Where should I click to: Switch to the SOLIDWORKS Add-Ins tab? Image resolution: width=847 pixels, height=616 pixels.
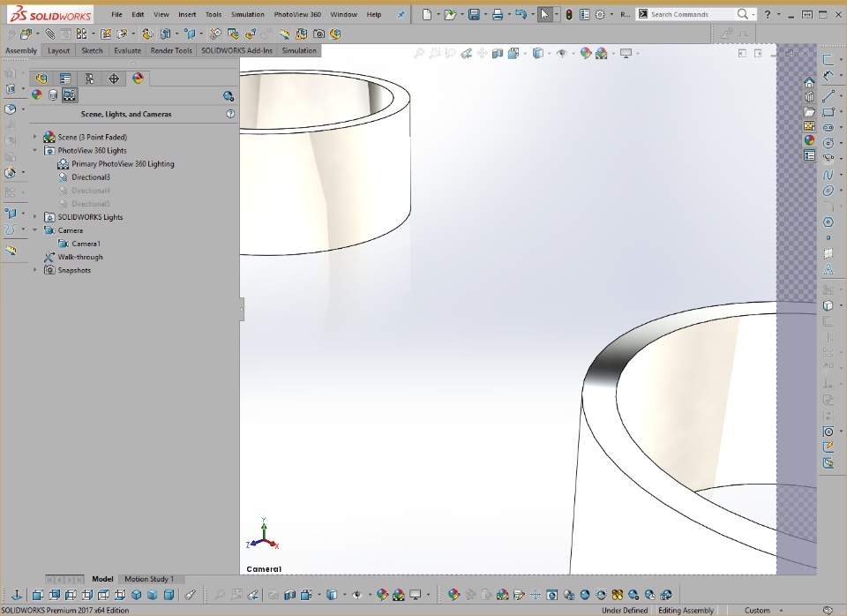pyautogui.click(x=236, y=51)
